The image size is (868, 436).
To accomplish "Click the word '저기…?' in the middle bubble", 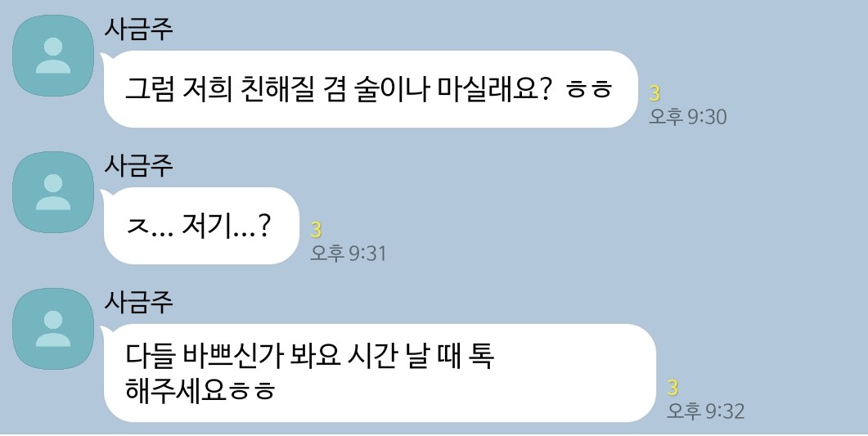I will [x=226, y=225].
